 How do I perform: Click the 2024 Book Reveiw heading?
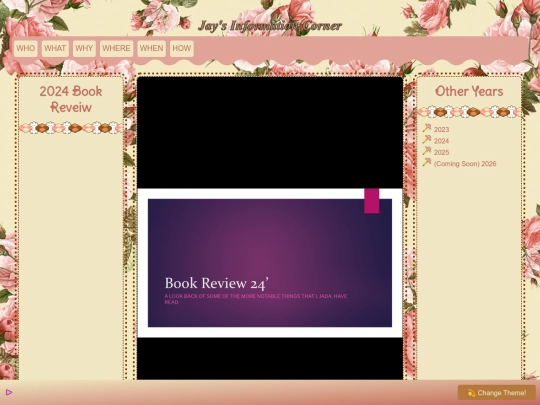pyautogui.click(x=71, y=99)
